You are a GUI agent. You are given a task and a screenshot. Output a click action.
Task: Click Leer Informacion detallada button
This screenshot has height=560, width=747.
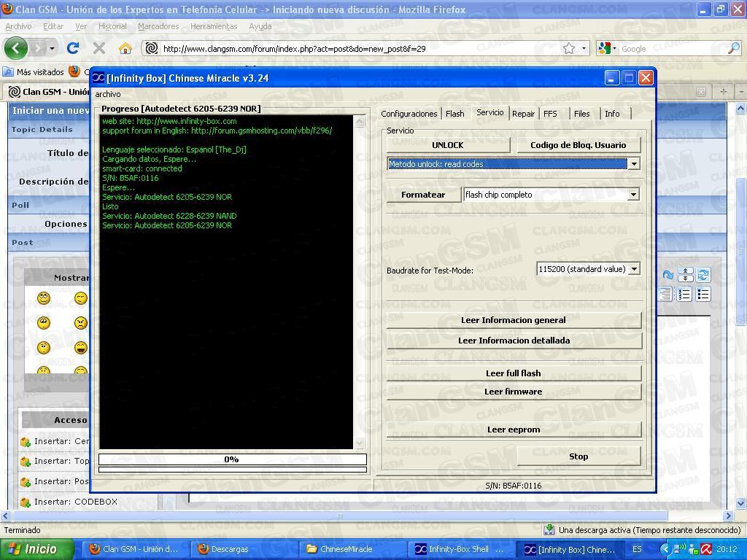(x=514, y=341)
